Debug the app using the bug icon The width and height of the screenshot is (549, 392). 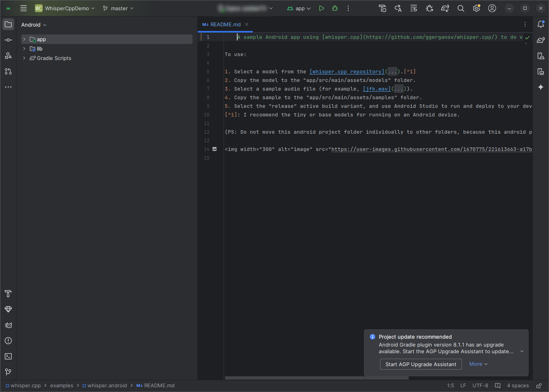(x=334, y=8)
